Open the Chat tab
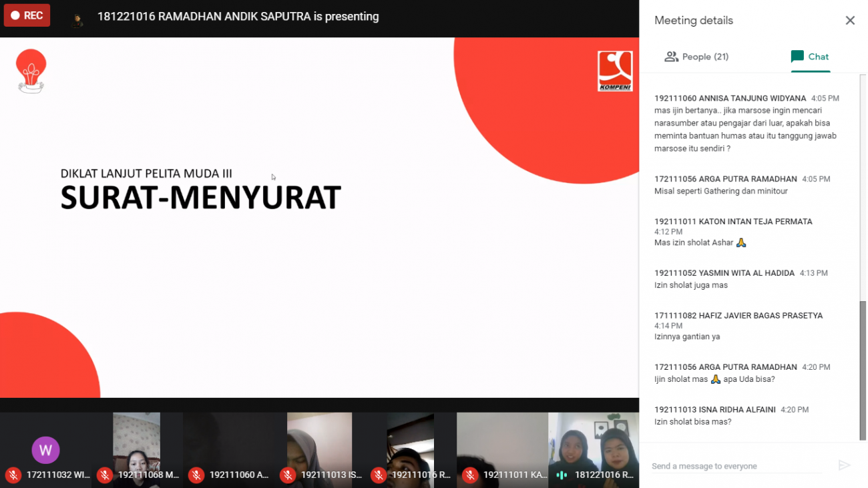Viewport: 868px width, 488px height. click(x=810, y=57)
